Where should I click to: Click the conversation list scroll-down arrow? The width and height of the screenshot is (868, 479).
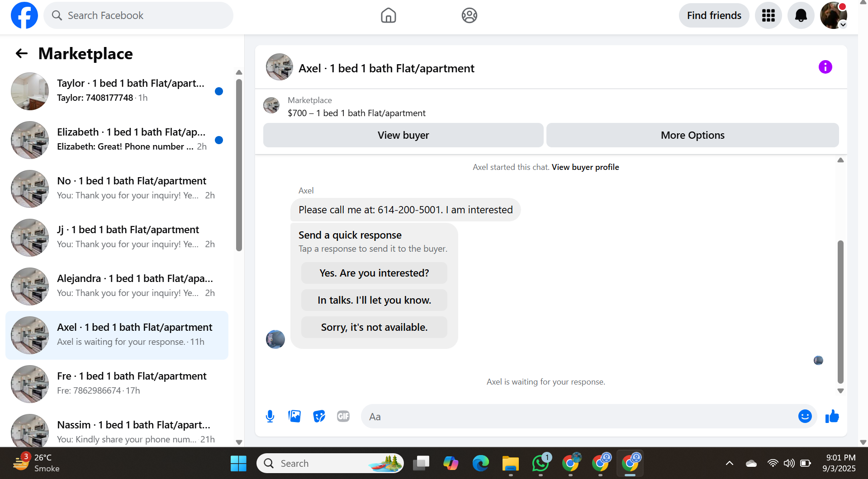tap(239, 442)
